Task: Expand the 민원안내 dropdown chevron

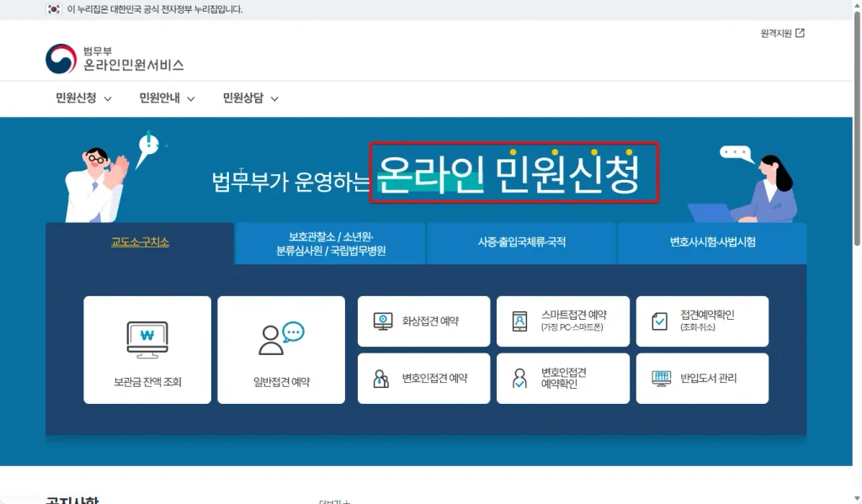Action: pos(191,99)
